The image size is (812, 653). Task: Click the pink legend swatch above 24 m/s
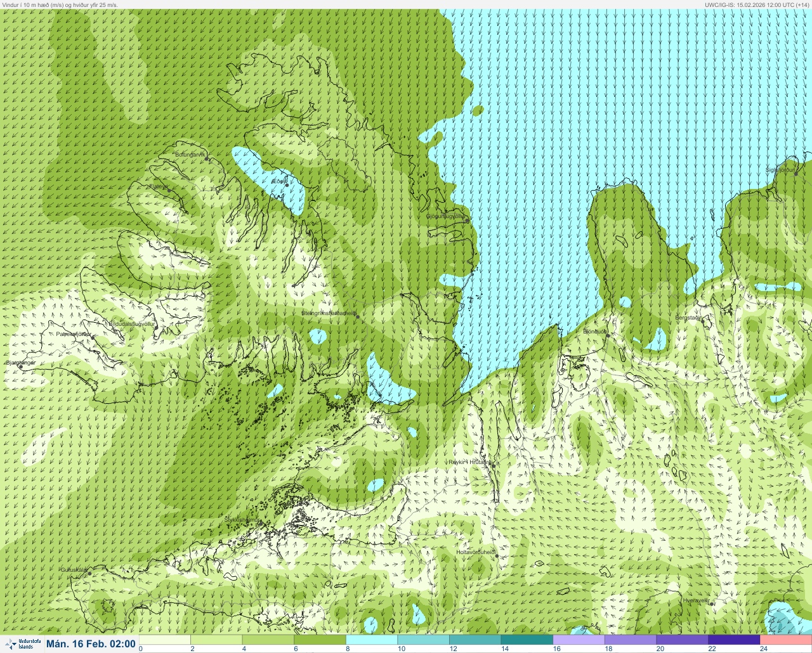pos(786,640)
